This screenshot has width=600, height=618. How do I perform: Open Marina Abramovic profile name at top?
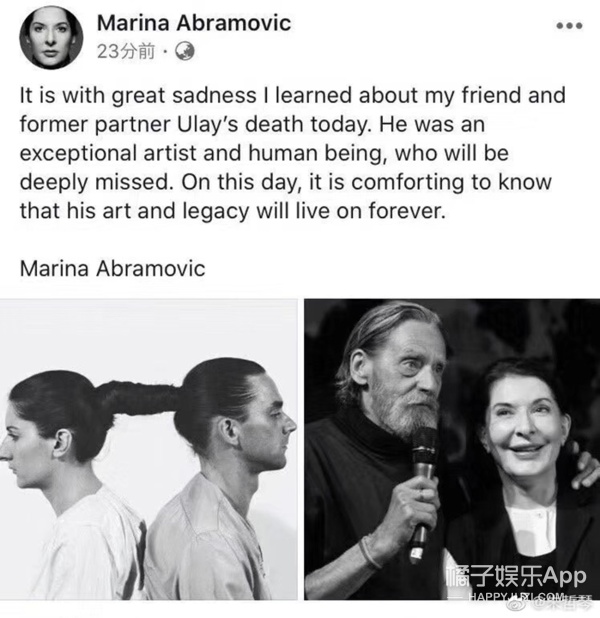pyautogui.click(x=194, y=23)
